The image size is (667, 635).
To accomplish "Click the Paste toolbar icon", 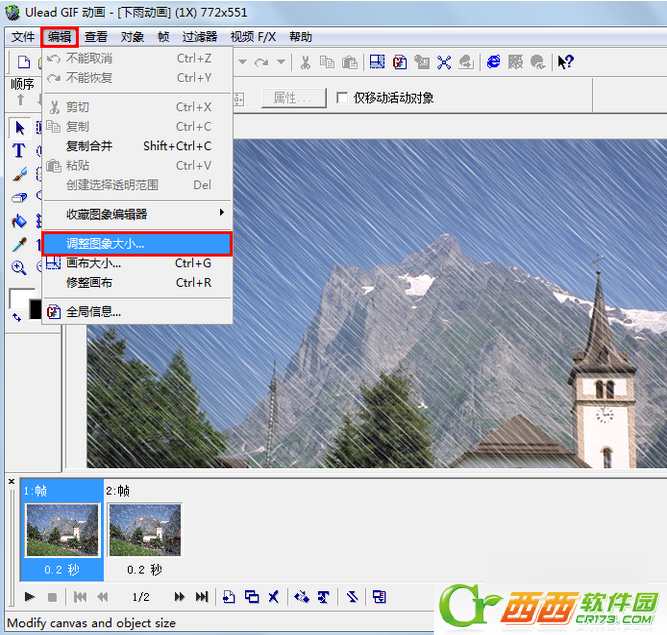I will click(x=350, y=63).
